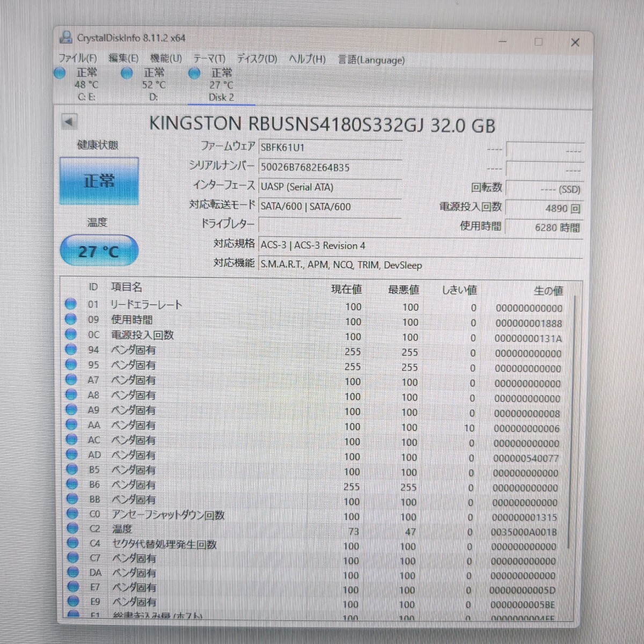Click the 正常 health status button
Screen dimensions: 644x644
99,181
